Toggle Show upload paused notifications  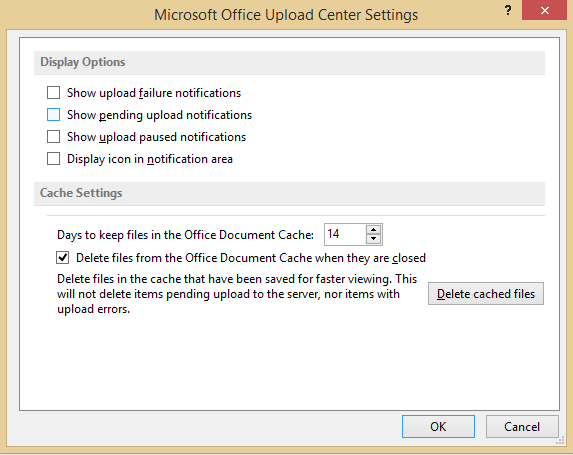[x=53, y=137]
